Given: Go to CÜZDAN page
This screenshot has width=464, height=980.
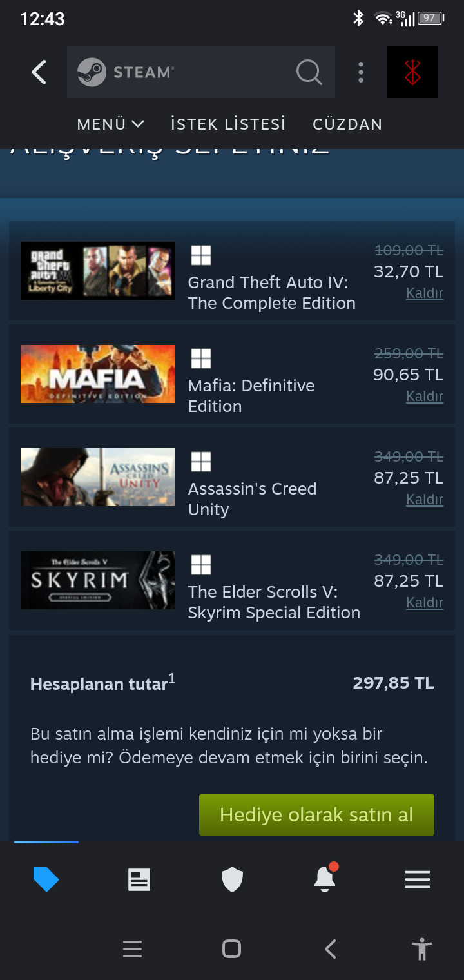Looking at the screenshot, I should click(347, 124).
